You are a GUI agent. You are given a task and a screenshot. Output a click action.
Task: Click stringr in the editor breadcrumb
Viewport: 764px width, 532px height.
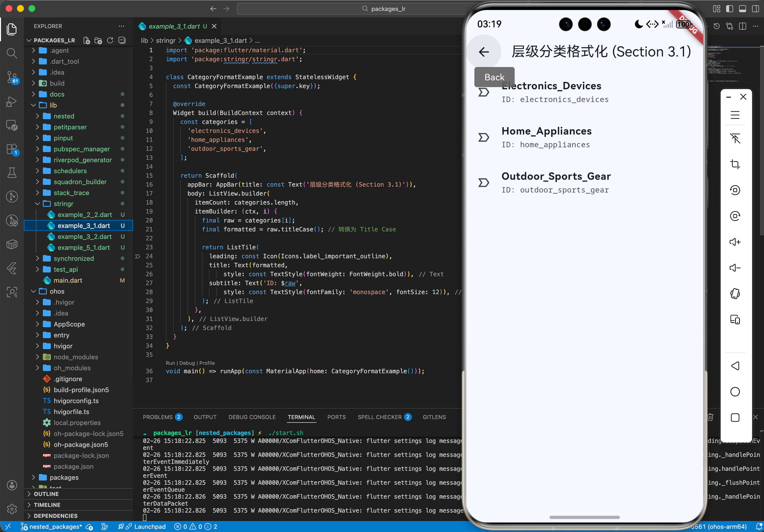pos(165,41)
